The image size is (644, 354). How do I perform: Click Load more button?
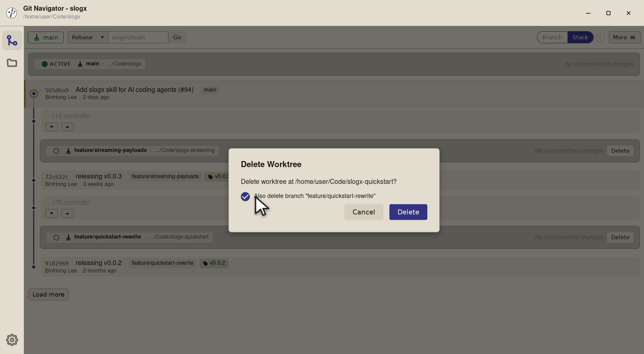pyautogui.click(x=48, y=295)
